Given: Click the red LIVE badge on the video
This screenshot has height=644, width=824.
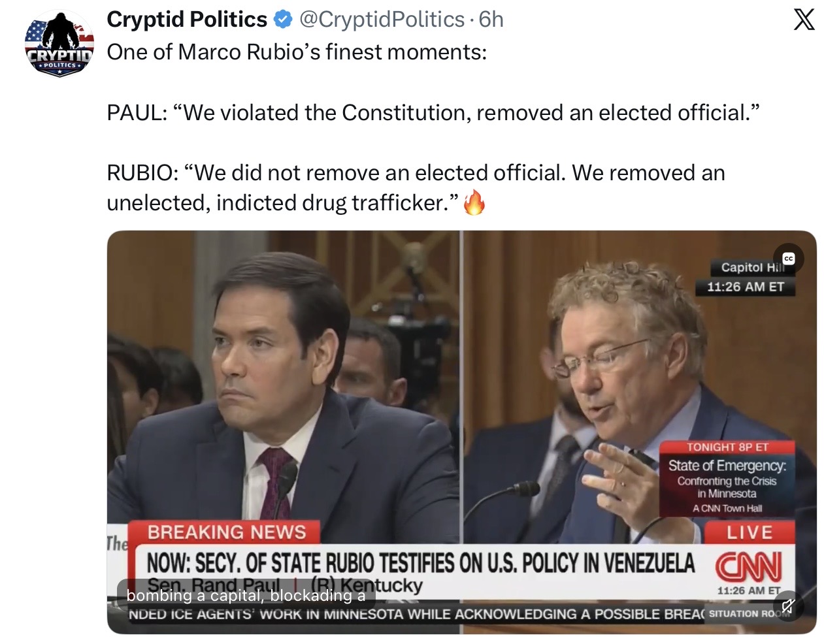Looking at the screenshot, I should click(750, 532).
